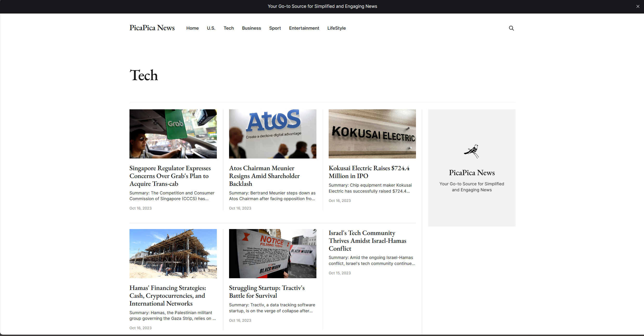Open the Kokusai Electric sign image
Image resolution: width=644 pixels, height=336 pixels.
coord(372,134)
